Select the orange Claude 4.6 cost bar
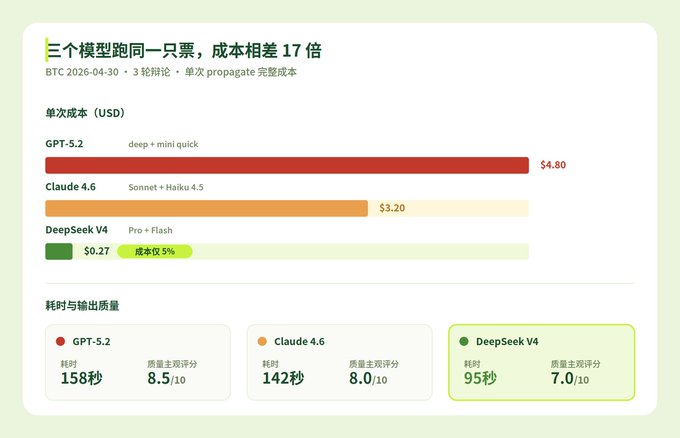Viewport: 680px width, 438px height. (x=206, y=208)
